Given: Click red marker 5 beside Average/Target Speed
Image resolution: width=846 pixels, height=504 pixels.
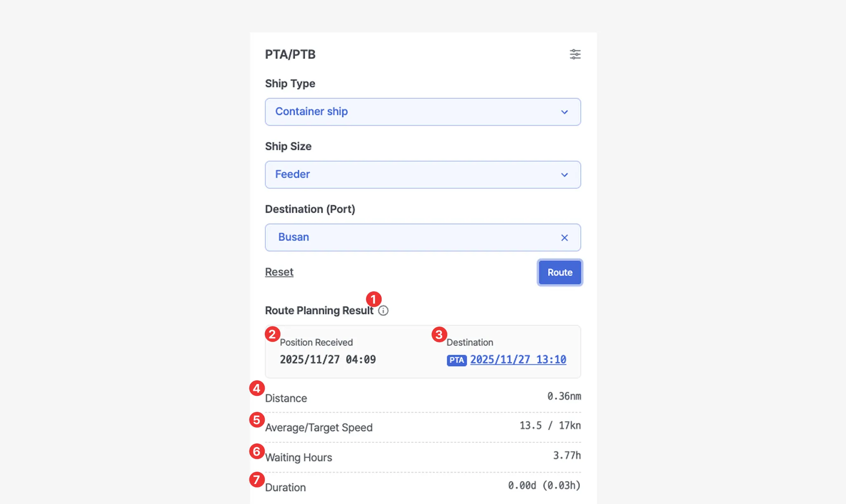Looking at the screenshot, I should 257,420.
